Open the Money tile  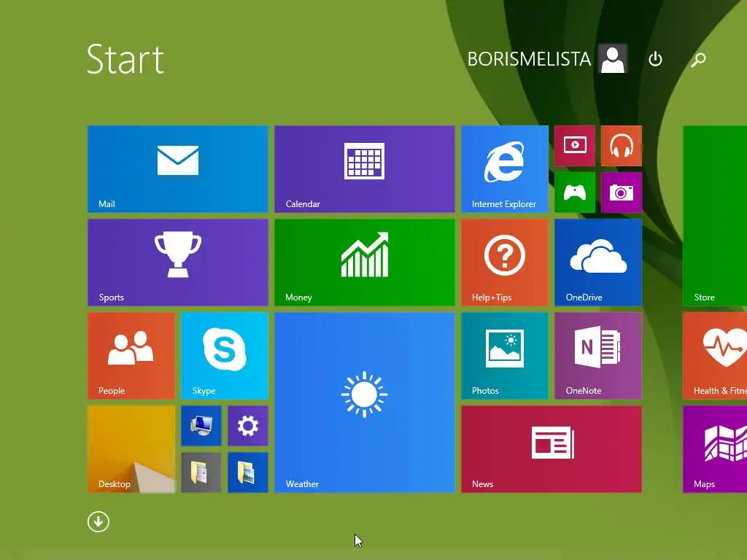(365, 262)
